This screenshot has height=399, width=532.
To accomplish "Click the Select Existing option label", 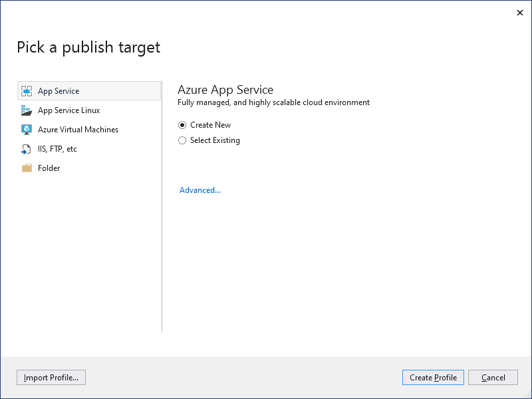I will pos(215,140).
